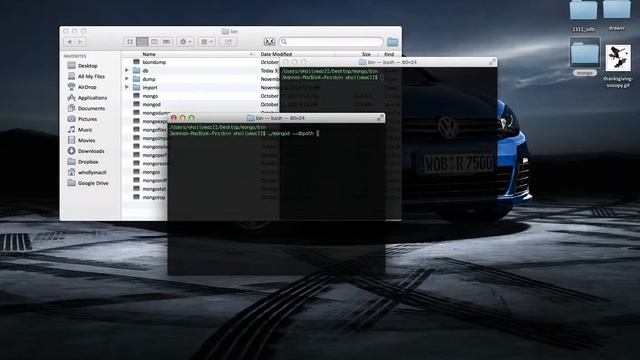Open Applications in Finder sidebar
Image resolution: width=640 pixels, height=360 pixels.
pyautogui.click(x=87, y=98)
